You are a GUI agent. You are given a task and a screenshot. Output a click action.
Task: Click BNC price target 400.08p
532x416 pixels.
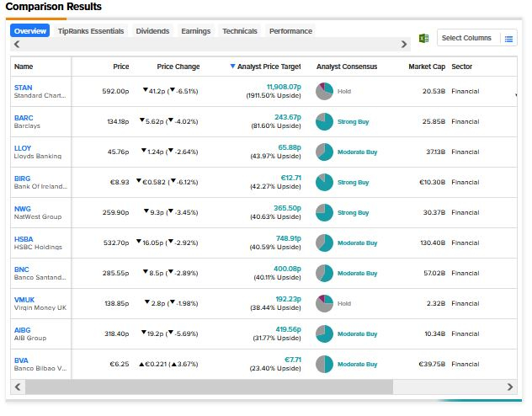tap(287, 269)
